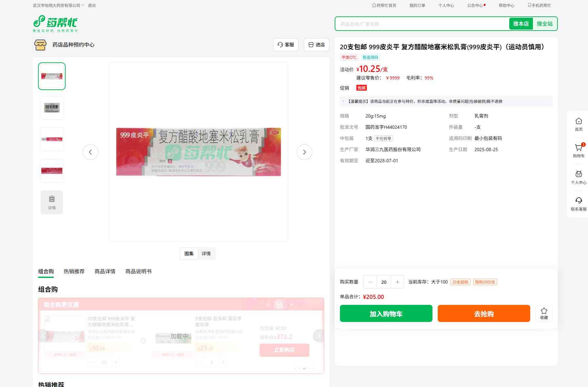The width and height of the screenshot is (588, 387).
Task: Focus the 药品名称/厂家名称 search field
Action: [422, 24]
